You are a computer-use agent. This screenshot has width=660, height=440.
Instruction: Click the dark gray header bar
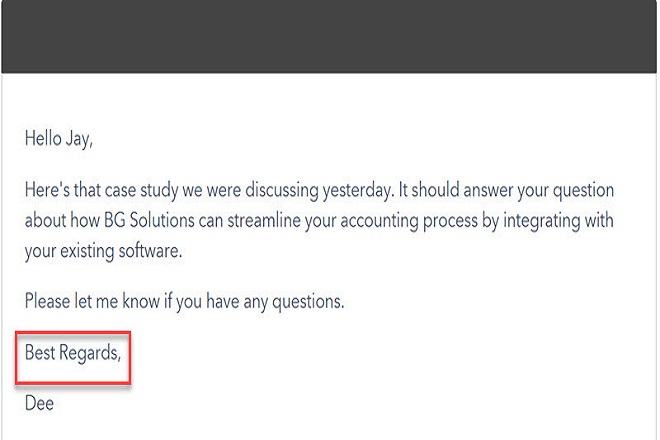329,36
